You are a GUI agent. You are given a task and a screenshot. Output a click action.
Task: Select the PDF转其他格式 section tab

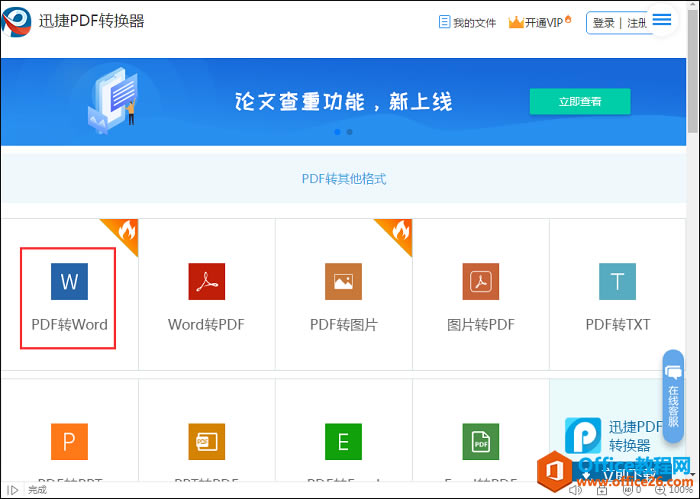coord(344,179)
